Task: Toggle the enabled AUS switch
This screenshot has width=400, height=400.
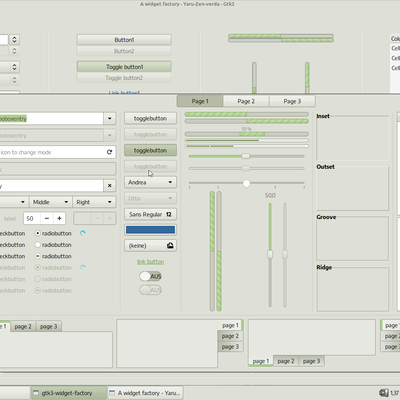Action: (150, 276)
